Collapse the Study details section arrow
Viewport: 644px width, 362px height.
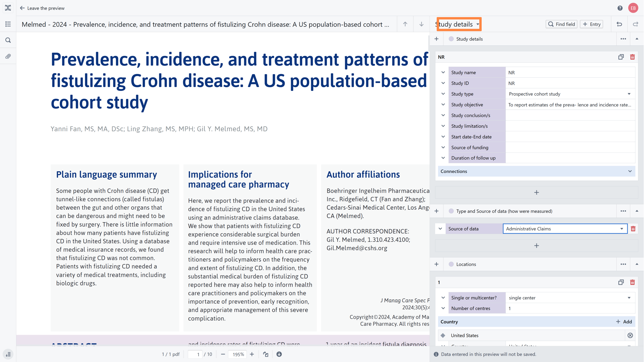[x=637, y=39]
